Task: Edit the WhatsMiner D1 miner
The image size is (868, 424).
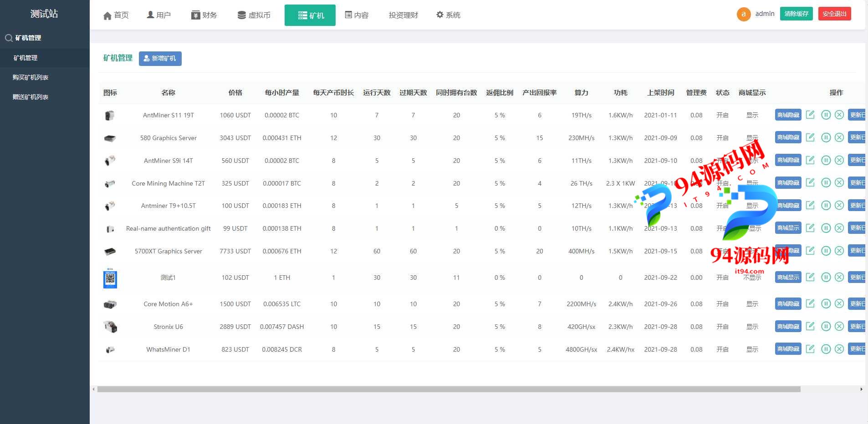Action: (810, 348)
